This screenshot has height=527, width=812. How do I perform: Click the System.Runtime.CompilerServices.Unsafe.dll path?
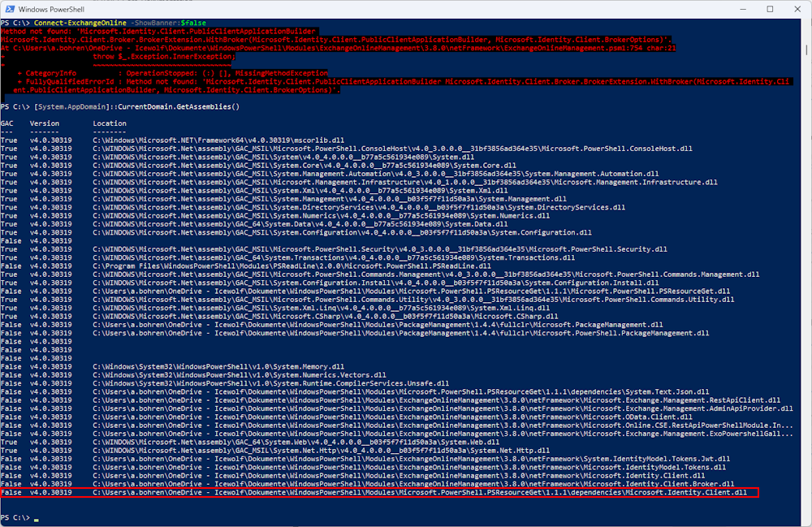271,383
